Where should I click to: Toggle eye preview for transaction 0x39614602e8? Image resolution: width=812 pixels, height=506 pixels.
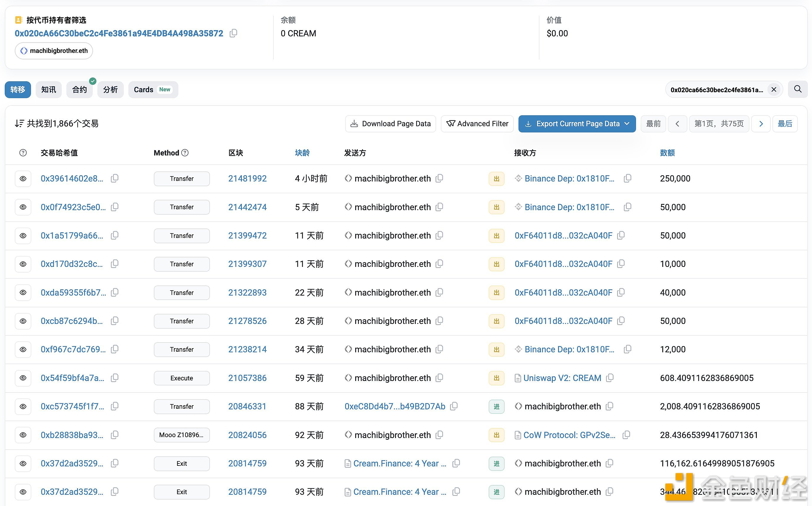[x=23, y=179]
